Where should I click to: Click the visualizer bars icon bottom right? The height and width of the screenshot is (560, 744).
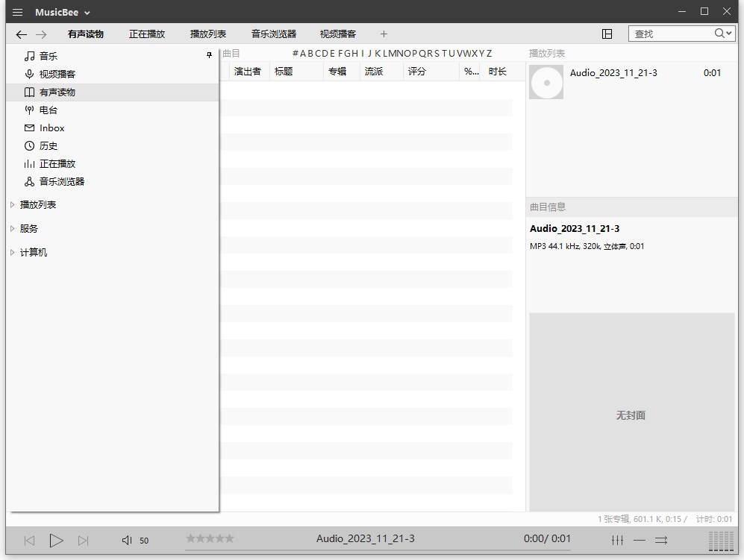point(722,539)
